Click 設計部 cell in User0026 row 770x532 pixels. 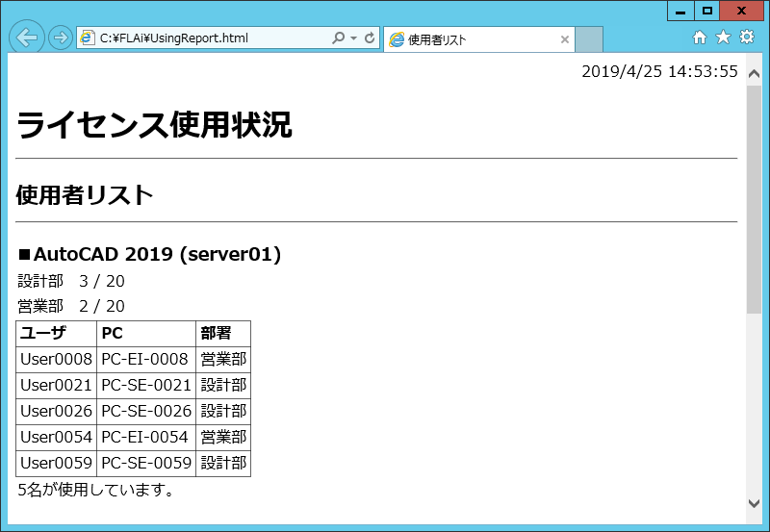point(223,412)
